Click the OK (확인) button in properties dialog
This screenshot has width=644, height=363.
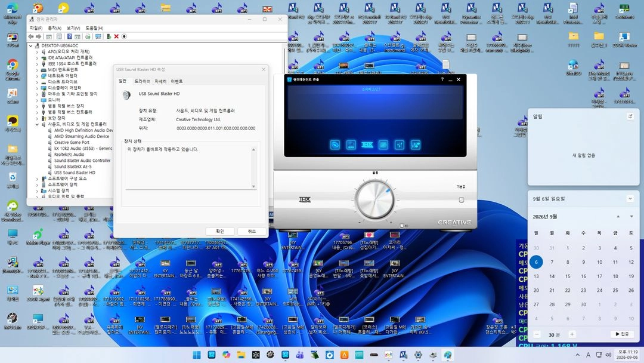pos(219,232)
